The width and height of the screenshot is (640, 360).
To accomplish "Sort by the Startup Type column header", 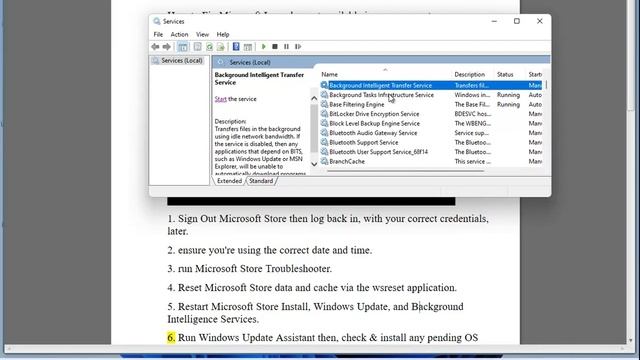I will pos(535,74).
